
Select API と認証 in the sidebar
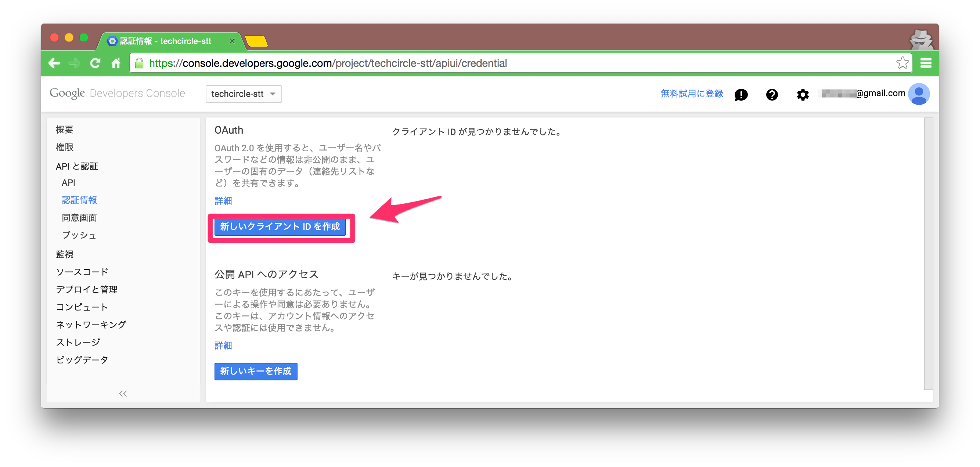pyautogui.click(x=77, y=166)
